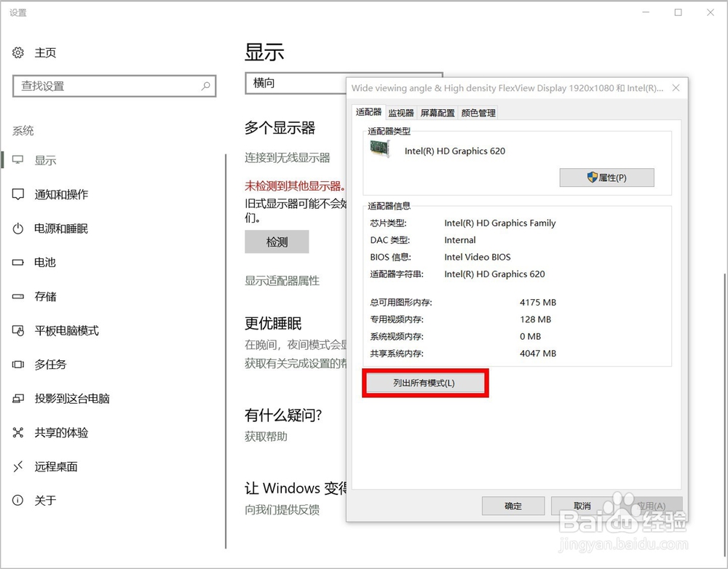
Task: Click the search magnifier icon
Action: tap(206, 86)
